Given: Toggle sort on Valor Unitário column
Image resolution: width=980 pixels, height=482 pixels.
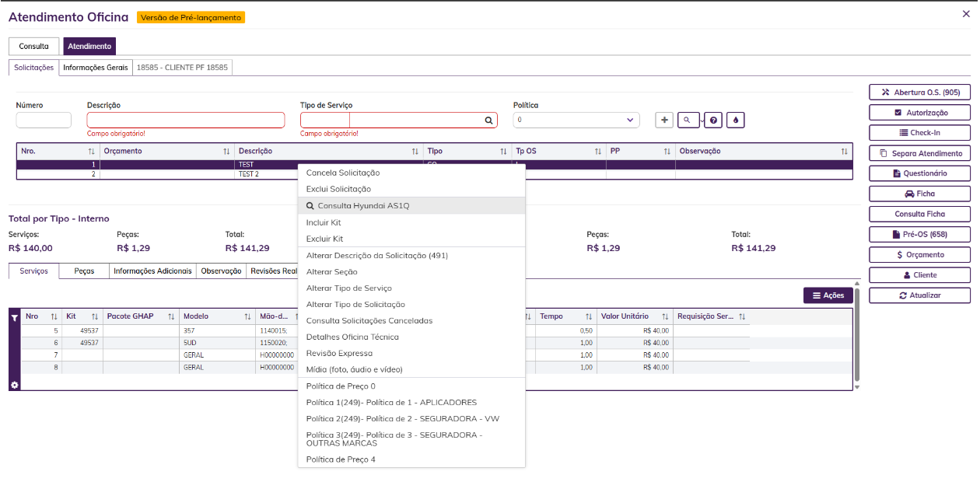Looking at the screenshot, I should tap(665, 316).
